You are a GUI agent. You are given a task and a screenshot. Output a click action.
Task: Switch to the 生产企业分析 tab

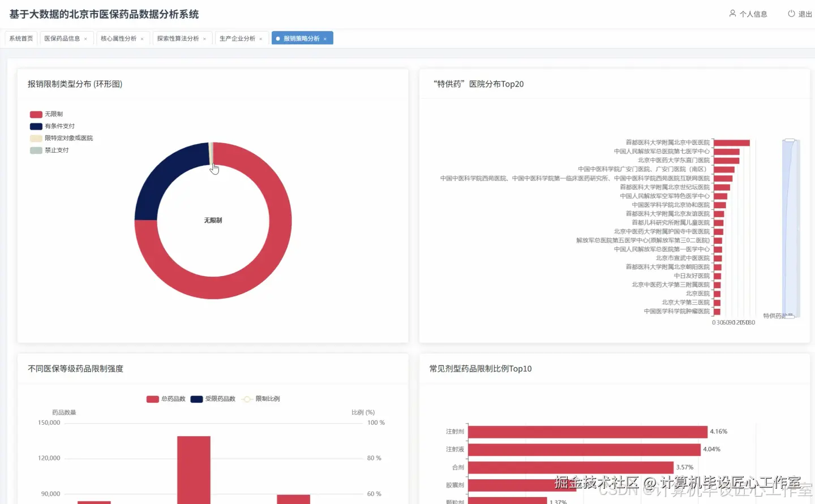(237, 38)
